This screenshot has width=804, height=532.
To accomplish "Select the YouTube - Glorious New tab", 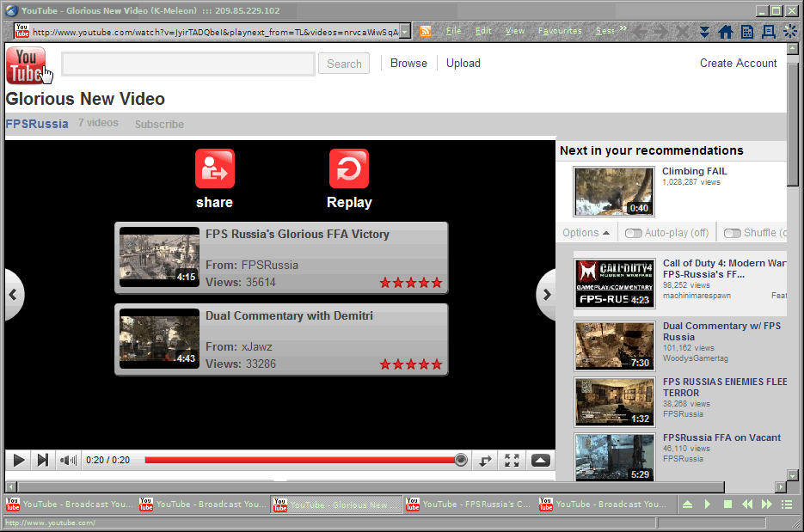I will (337, 504).
